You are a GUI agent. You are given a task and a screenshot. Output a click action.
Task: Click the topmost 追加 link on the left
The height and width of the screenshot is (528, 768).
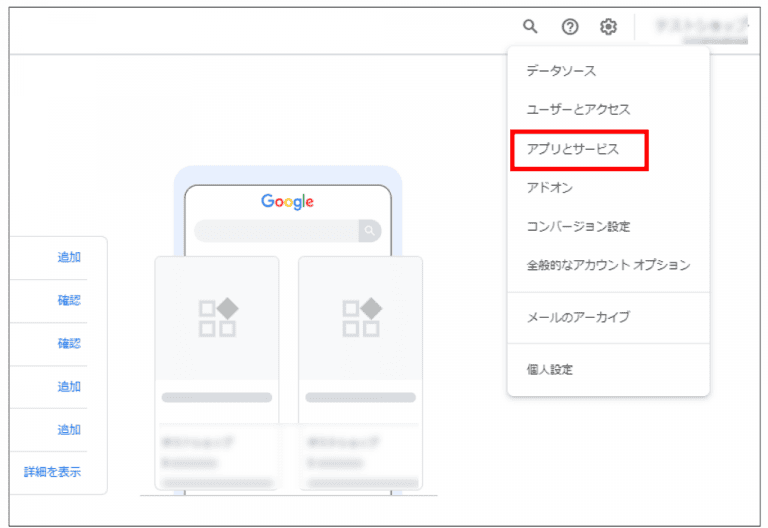pyautogui.click(x=69, y=257)
